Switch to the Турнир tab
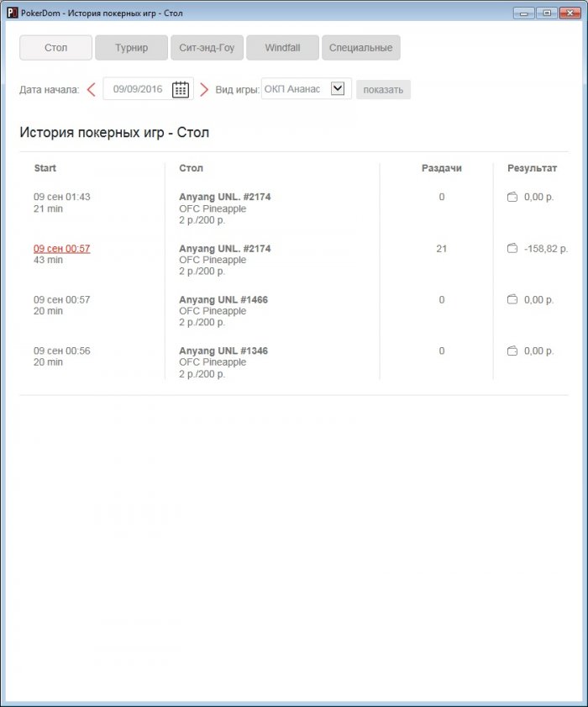This screenshot has height=707, width=588. tap(132, 48)
